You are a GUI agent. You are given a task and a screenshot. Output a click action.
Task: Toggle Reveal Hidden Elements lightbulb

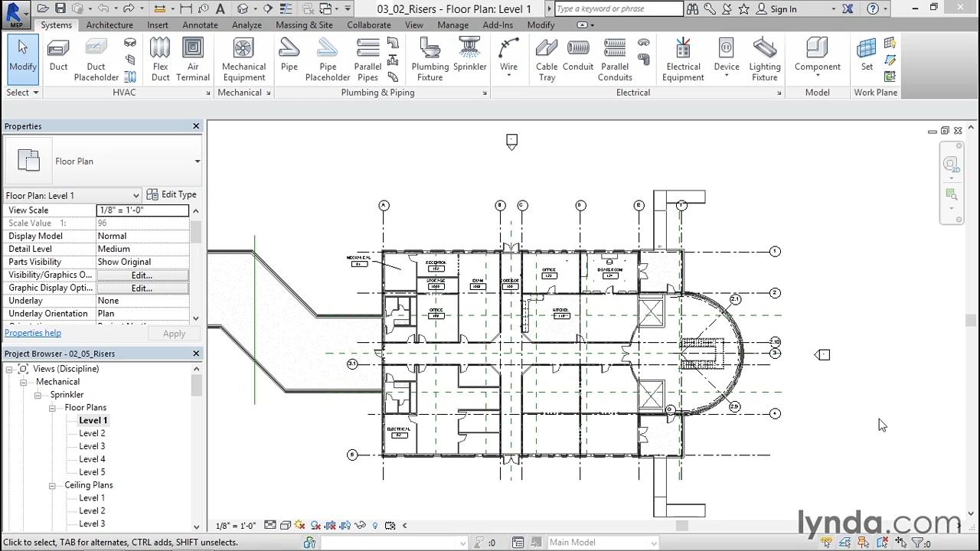point(375,526)
